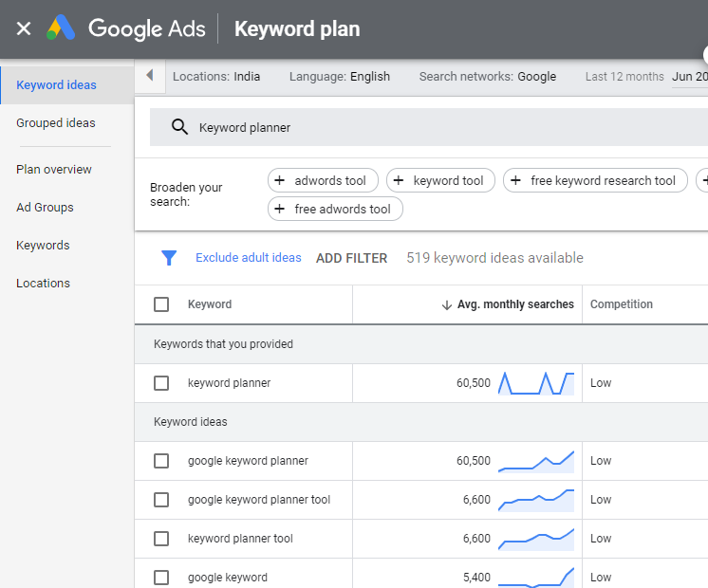
Task: Click the Competition column header
Action: tap(622, 304)
